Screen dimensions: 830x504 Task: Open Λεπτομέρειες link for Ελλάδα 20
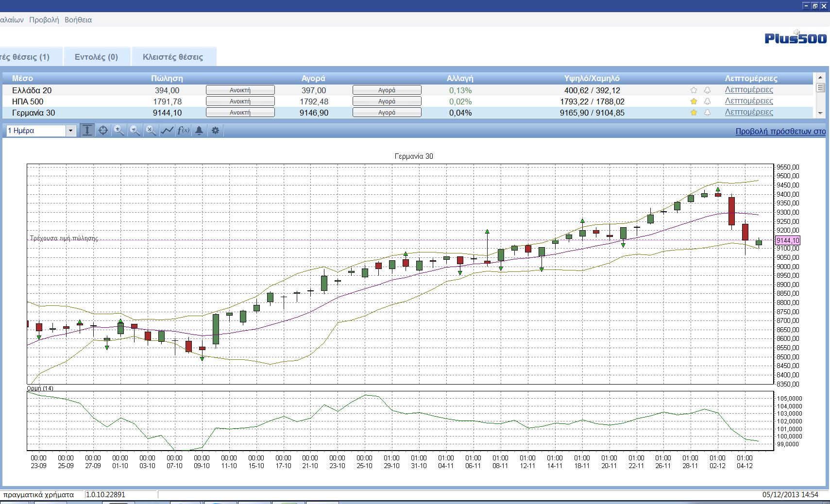click(749, 90)
